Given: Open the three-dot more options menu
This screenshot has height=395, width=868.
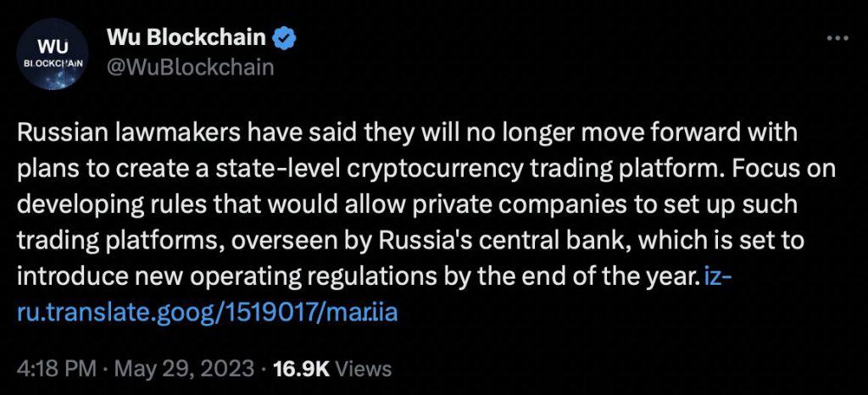Looking at the screenshot, I should [x=837, y=38].
